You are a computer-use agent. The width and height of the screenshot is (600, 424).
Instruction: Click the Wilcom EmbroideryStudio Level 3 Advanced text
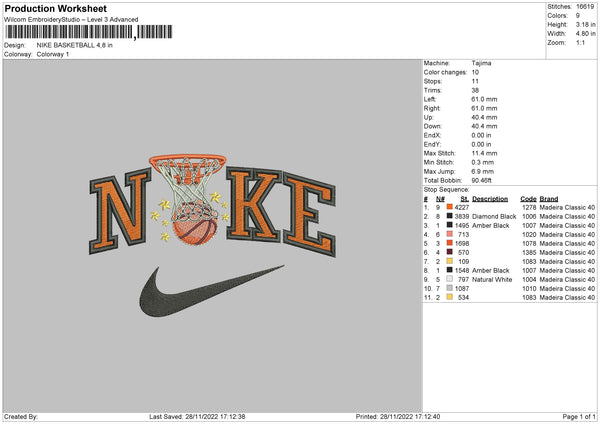pyautogui.click(x=71, y=20)
